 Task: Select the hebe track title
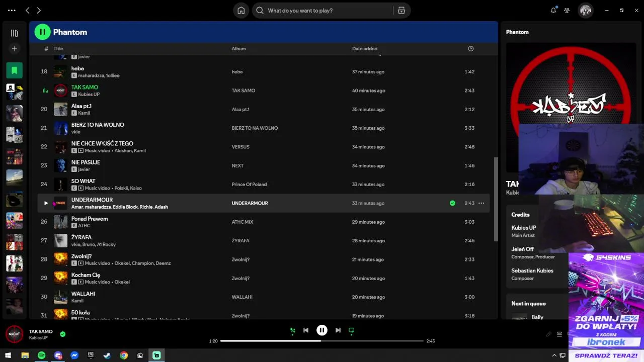pos(77,68)
